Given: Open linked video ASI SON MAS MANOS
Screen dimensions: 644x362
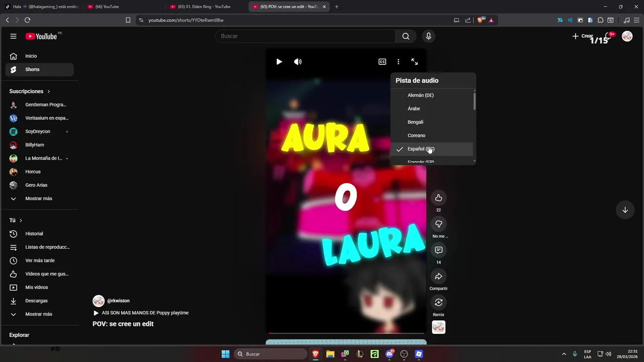Looking at the screenshot, I should click(x=141, y=313).
